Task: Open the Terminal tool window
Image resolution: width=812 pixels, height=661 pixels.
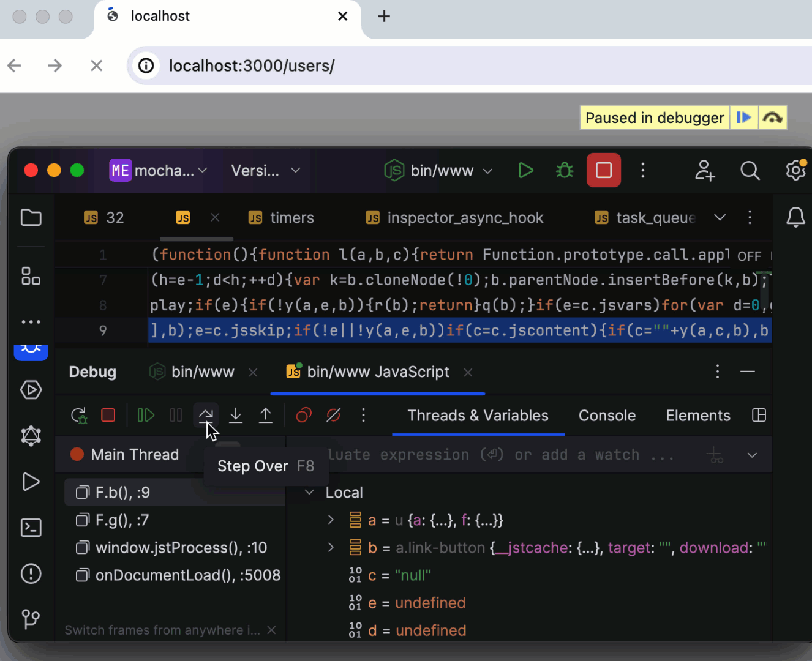Action: tap(31, 528)
